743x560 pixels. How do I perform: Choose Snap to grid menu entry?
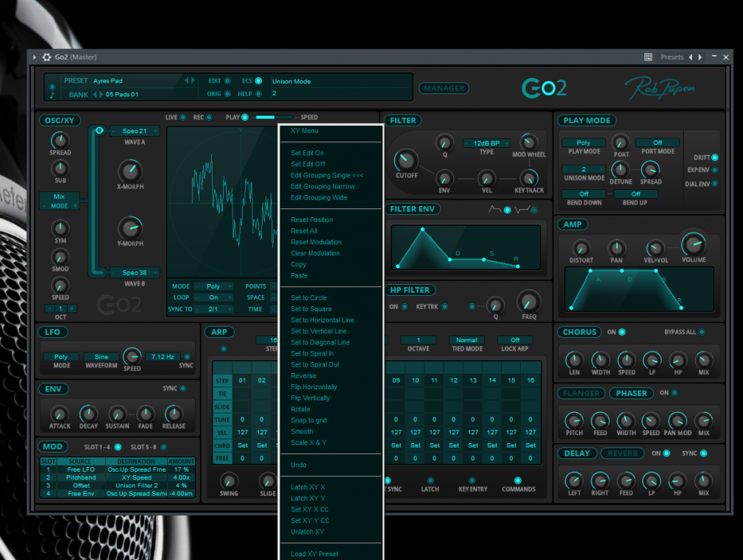(x=309, y=420)
